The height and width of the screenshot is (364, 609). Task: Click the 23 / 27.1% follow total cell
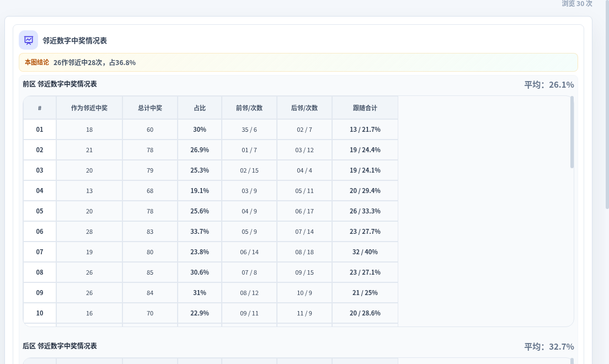[x=365, y=272]
